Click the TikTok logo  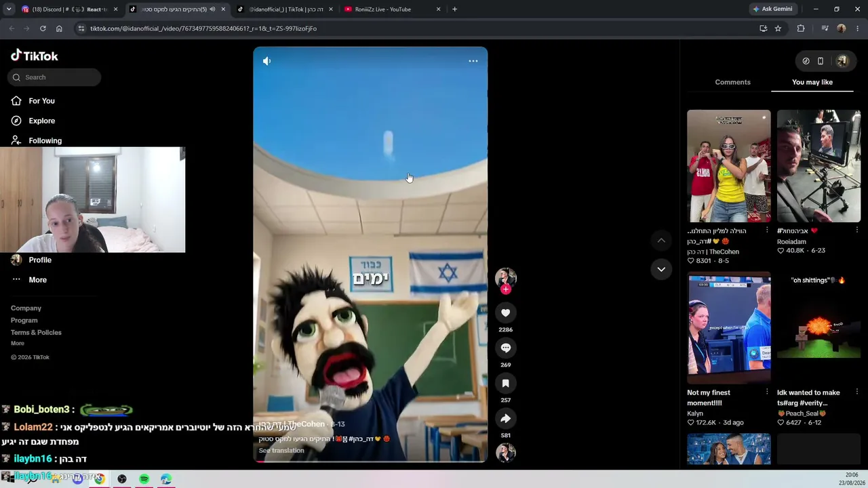35,56
